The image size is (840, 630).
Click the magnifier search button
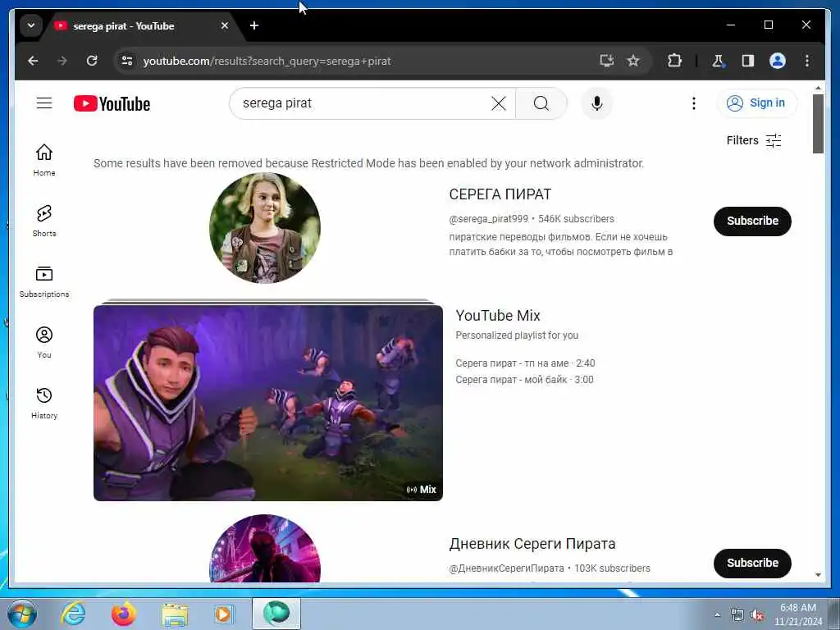point(541,103)
